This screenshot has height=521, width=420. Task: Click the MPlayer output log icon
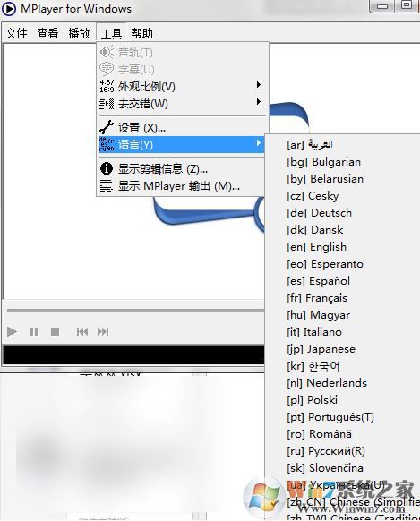(107, 185)
